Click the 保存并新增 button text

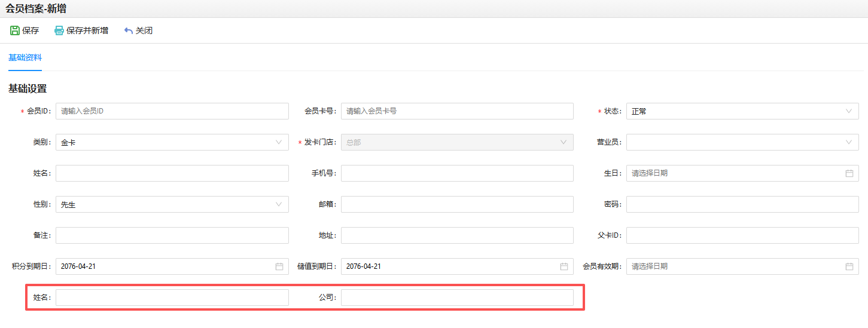87,30
